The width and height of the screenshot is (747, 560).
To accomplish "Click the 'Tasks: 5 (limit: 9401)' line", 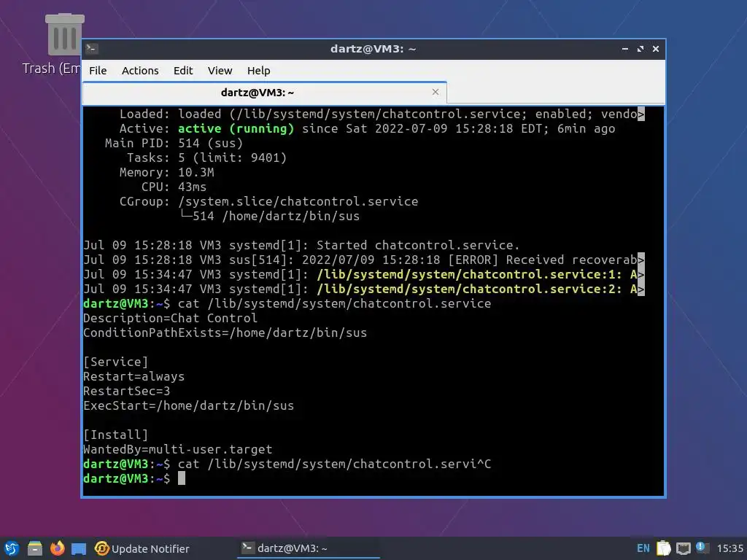I will click(x=206, y=157).
